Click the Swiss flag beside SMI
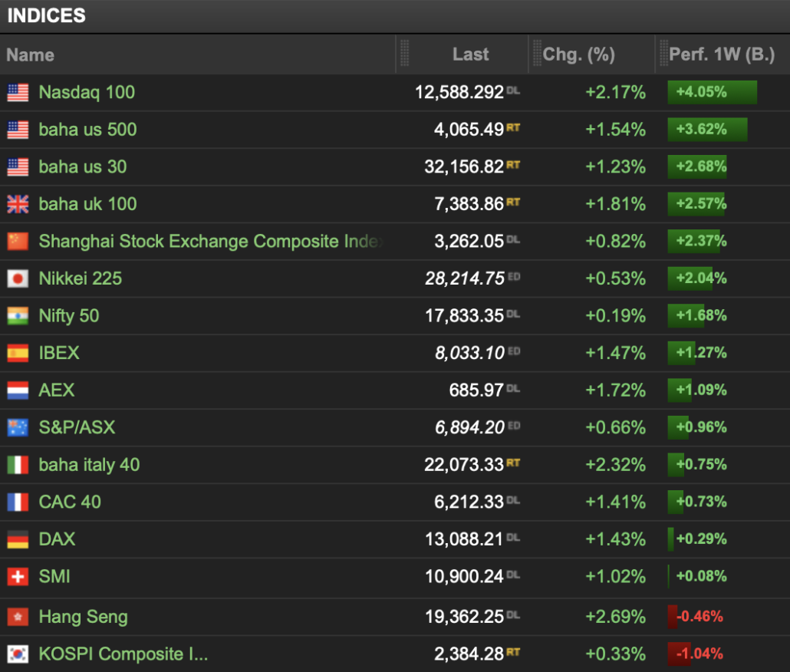 [x=18, y=577]
